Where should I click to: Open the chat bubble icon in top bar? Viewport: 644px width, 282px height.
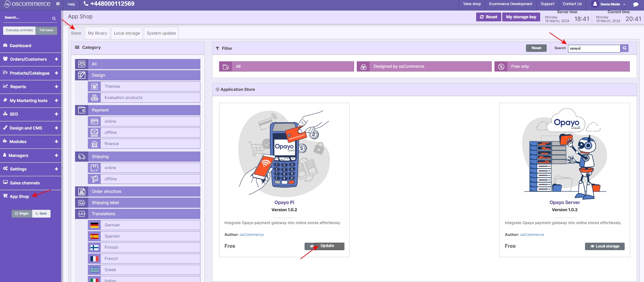click(636, 4)
